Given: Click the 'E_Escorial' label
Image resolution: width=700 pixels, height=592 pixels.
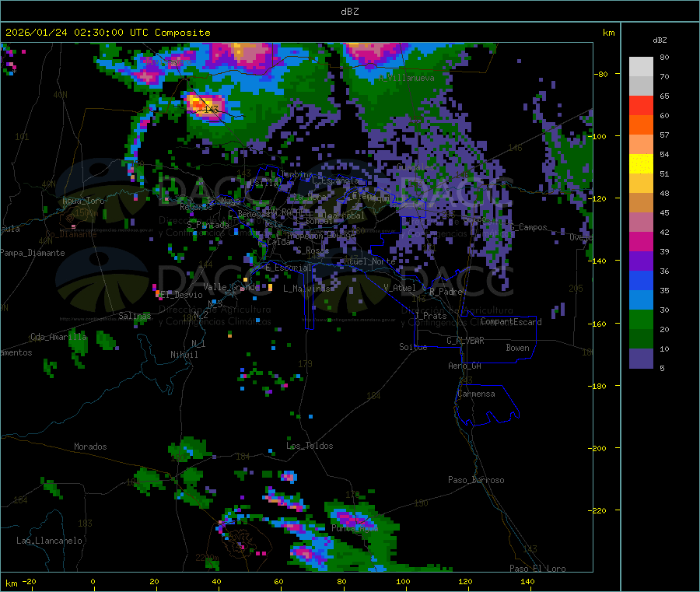Looking at the screenshot, I should (289, 268).
